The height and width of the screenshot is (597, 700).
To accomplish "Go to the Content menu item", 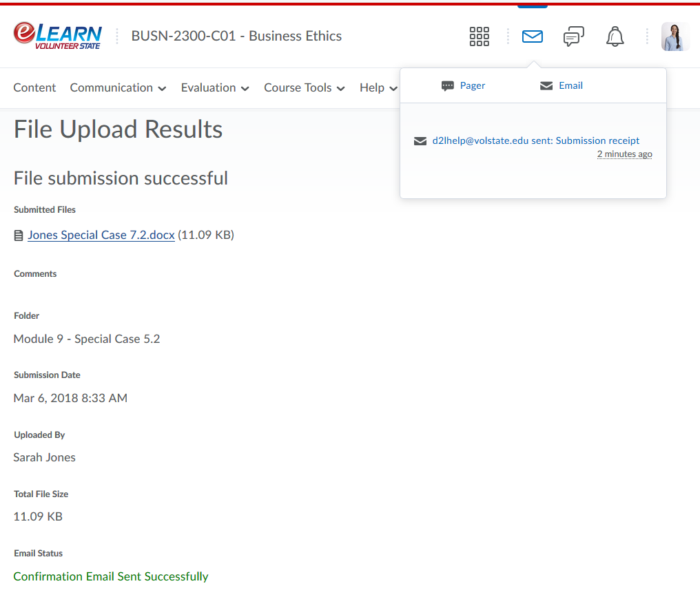I will click(x=34, y=87).
